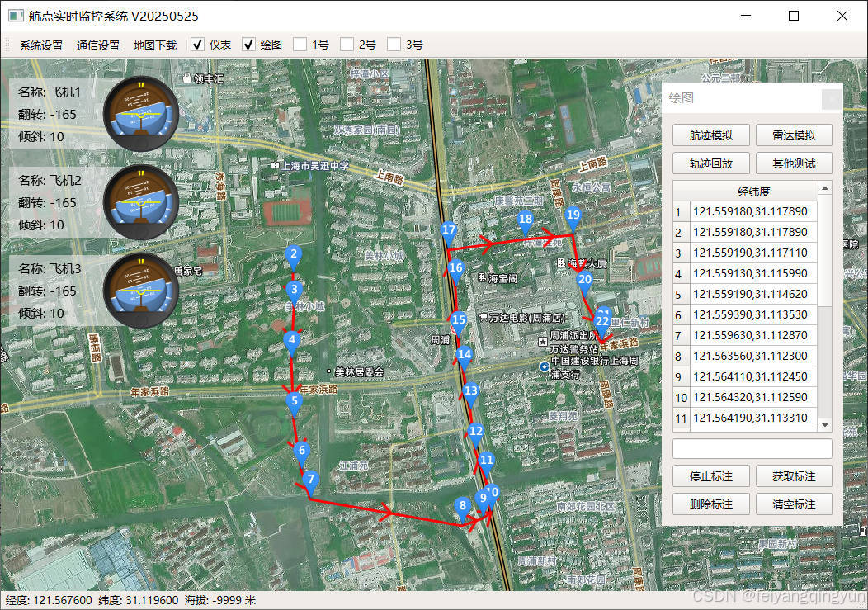Image resolution: width=868 pixels, height=610 pixels.
Task: Click the 获取标注 button
Action: 794,476
